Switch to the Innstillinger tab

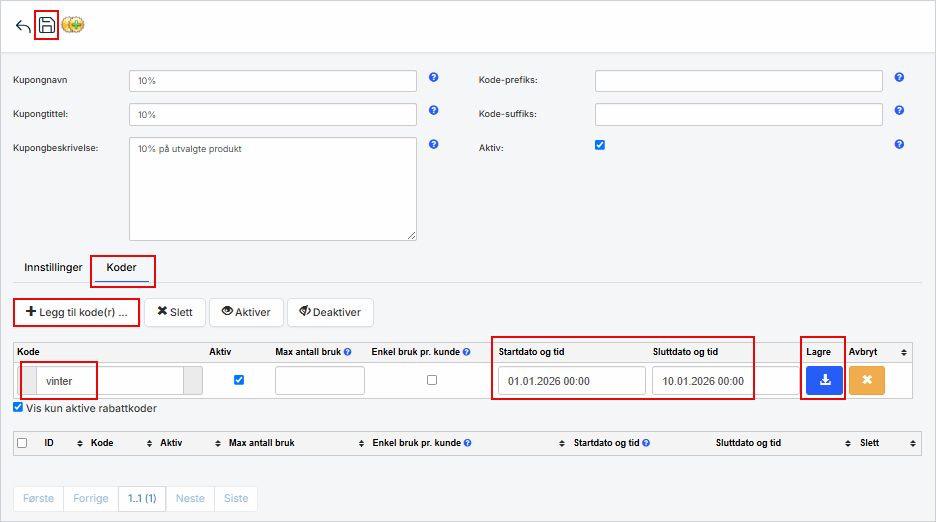pyautogui.click(x=53, y=268)
